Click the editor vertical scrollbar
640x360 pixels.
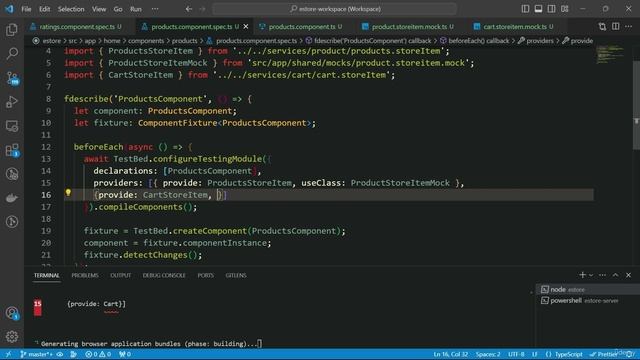[x=636, y=105]
